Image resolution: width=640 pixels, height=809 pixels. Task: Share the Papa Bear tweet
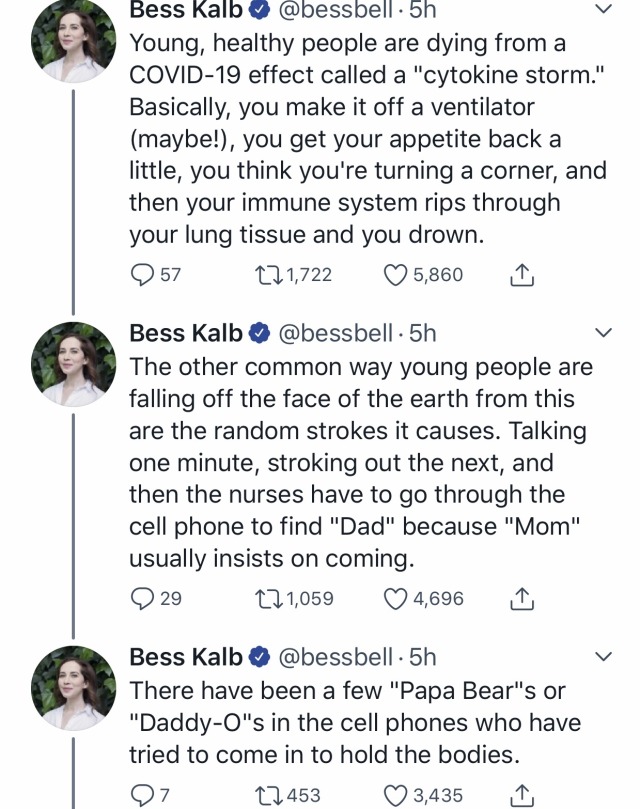[x=522, y=795]
